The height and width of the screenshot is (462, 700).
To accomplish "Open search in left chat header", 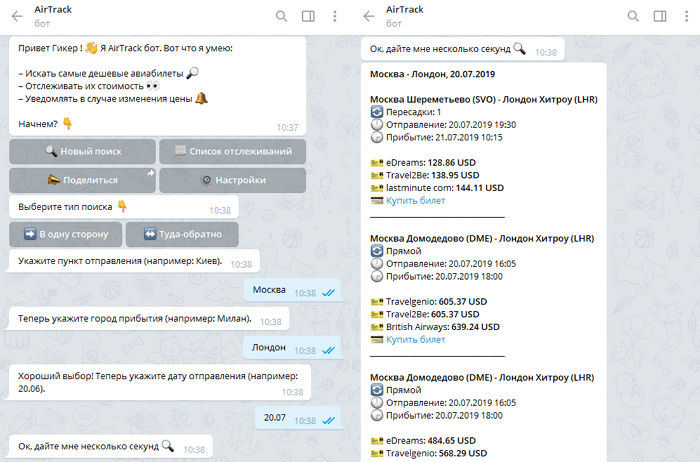I will [281, 16].
